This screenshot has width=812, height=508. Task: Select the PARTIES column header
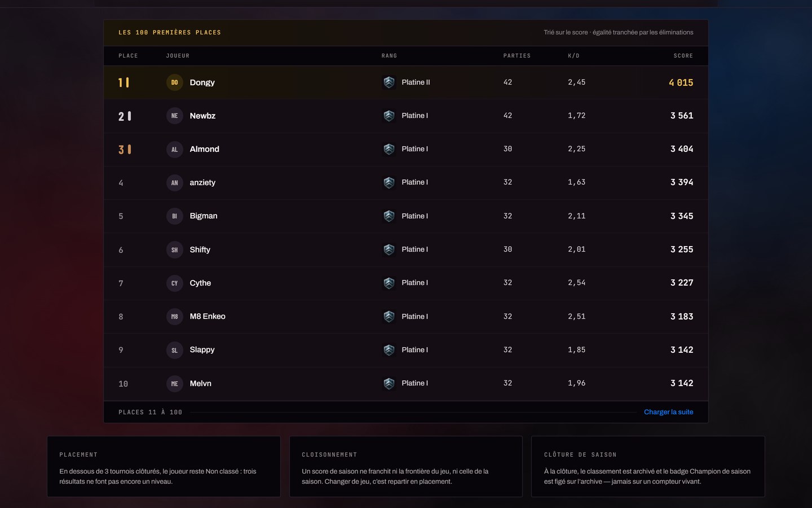pos(517,56)
